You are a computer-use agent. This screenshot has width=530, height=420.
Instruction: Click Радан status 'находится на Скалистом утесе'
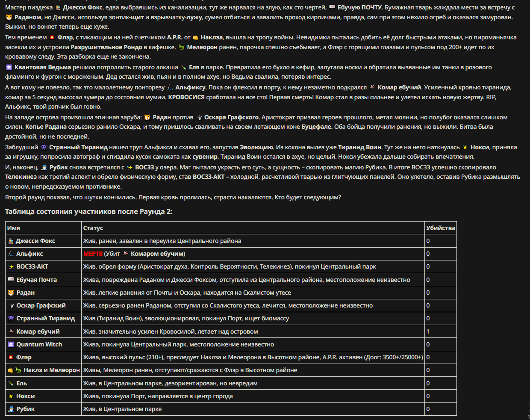pos(187,293)
